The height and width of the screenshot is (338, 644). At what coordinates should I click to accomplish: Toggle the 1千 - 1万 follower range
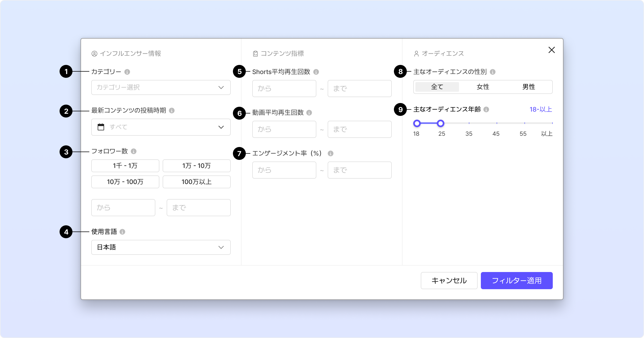tap(125, 166)
